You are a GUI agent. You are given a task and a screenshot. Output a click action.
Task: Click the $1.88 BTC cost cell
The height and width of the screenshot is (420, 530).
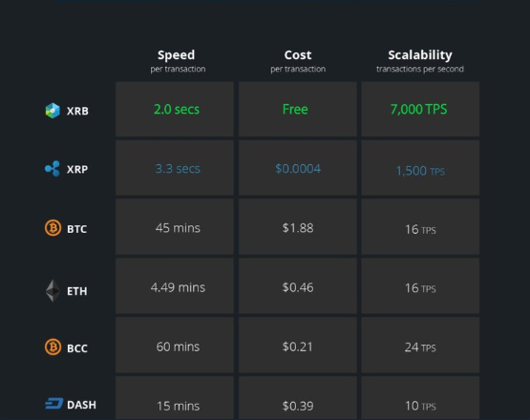point(298,227)
